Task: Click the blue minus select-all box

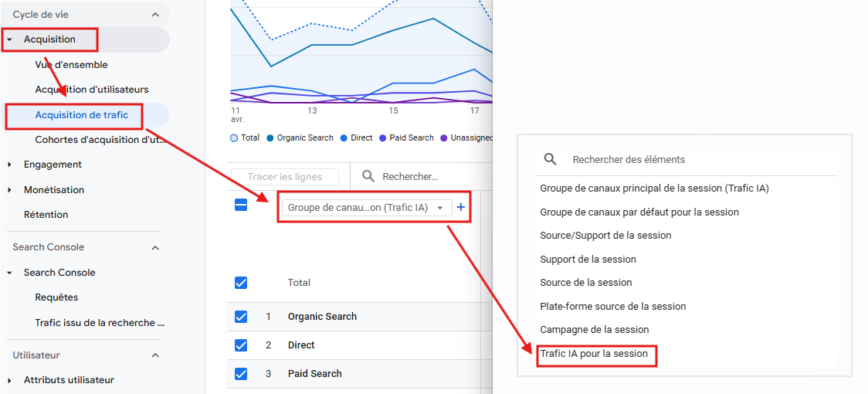Action: 241,205
